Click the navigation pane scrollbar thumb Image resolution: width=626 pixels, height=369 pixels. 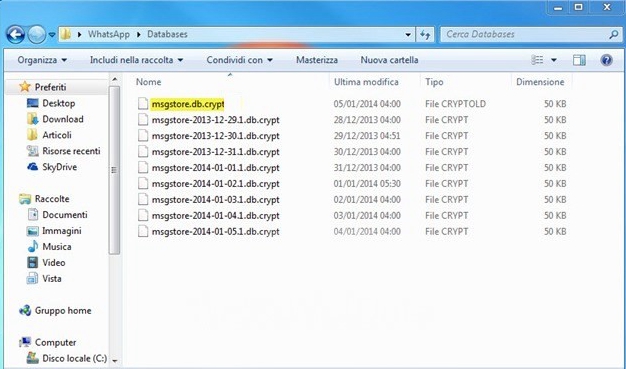tap(114, 170)
